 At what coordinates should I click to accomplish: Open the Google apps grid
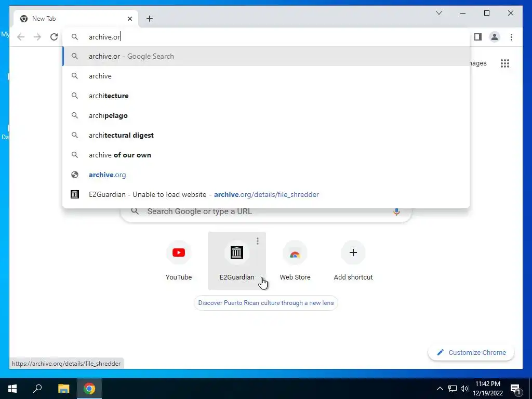[x=505, y=63]
